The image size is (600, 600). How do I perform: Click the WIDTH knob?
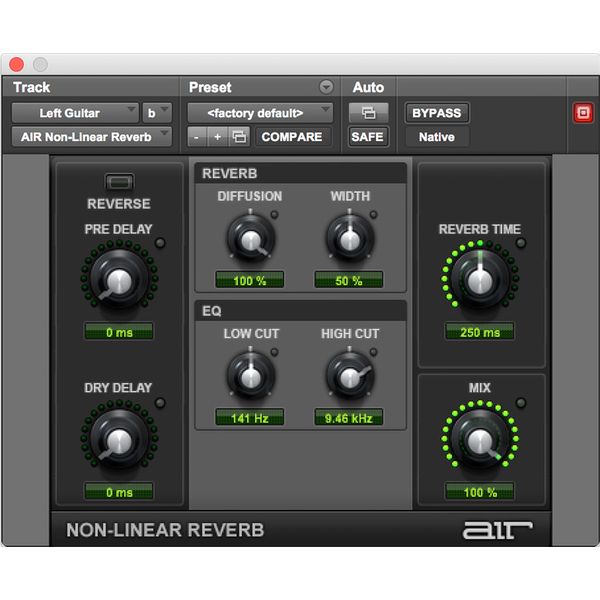[349, 239]
